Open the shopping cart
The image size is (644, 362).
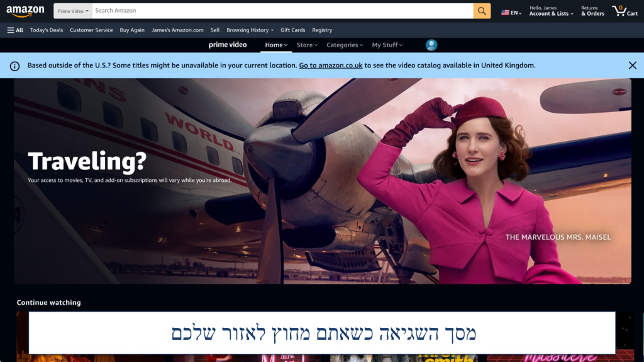coord(625,11)
